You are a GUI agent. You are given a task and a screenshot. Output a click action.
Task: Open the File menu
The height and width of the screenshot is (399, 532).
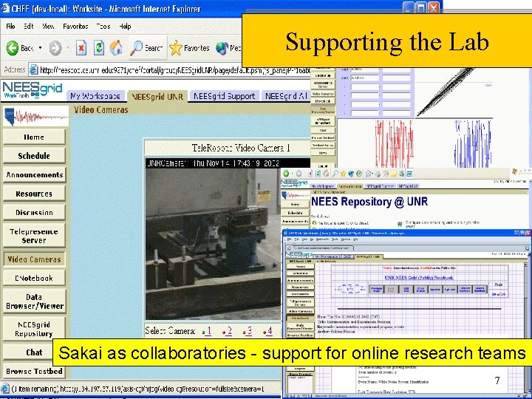click(x=10, y=27)
